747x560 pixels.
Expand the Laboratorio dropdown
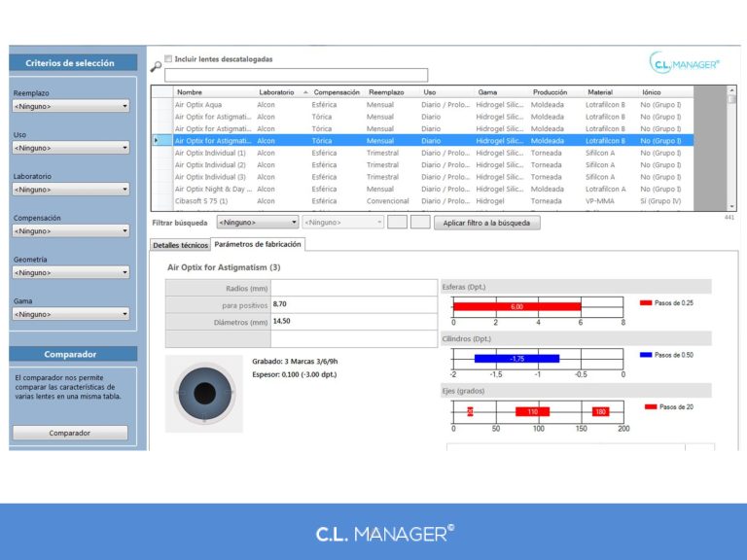(x=71, y=189)
